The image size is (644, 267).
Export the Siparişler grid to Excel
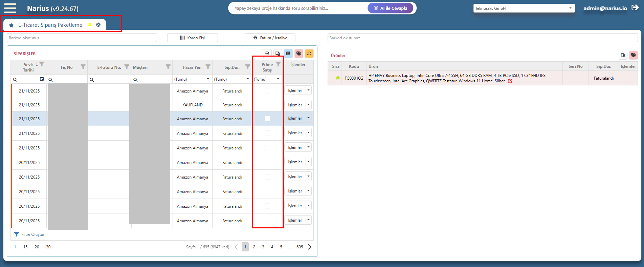tap(267, 54)
